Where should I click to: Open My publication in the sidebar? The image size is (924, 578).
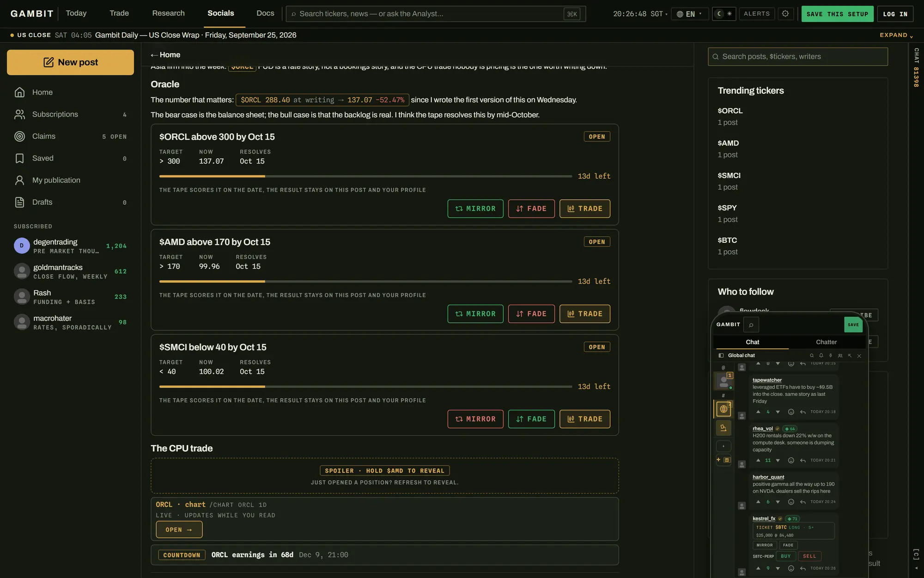point(70,180)
